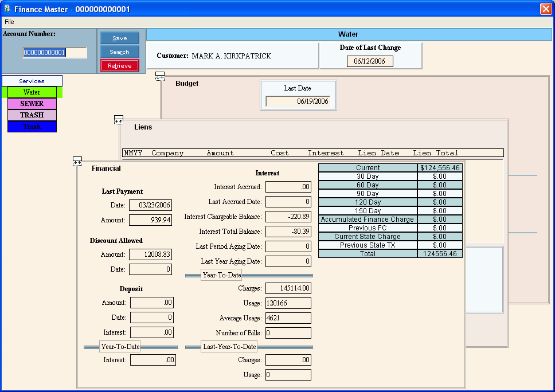Select the mauve uppercase TRASH service
This screenshot has height=392, width=555.
(32, 115)
